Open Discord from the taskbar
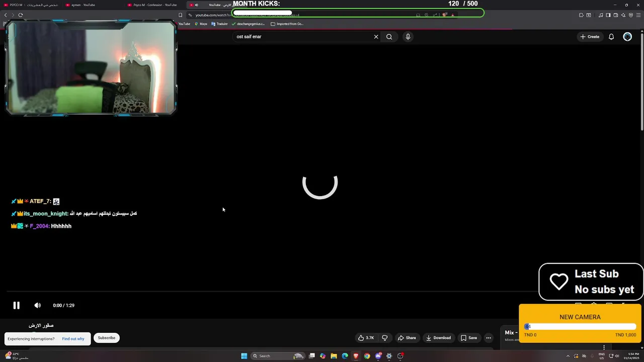Image resolution: width=644 pixels, height=362 pixels. (x=378, y=356)
